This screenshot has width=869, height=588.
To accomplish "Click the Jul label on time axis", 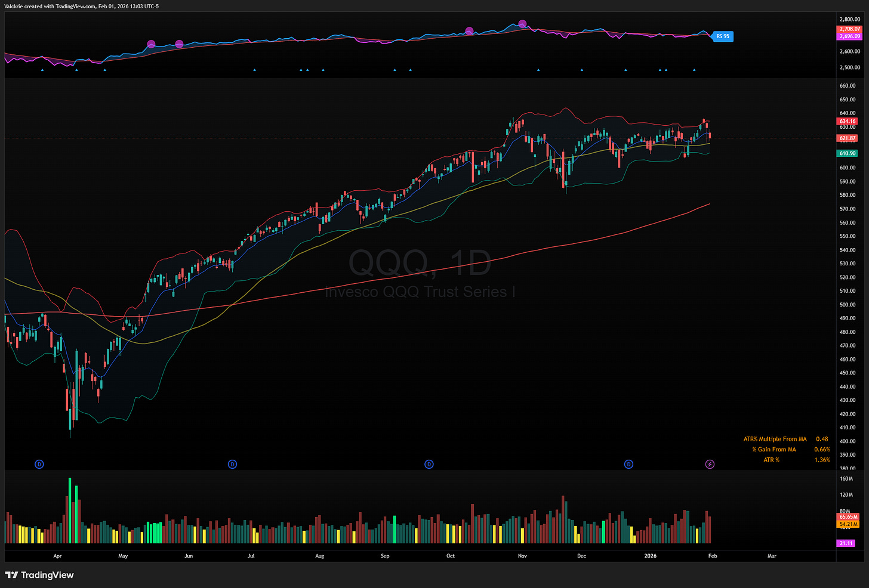I will click(251, 556).
